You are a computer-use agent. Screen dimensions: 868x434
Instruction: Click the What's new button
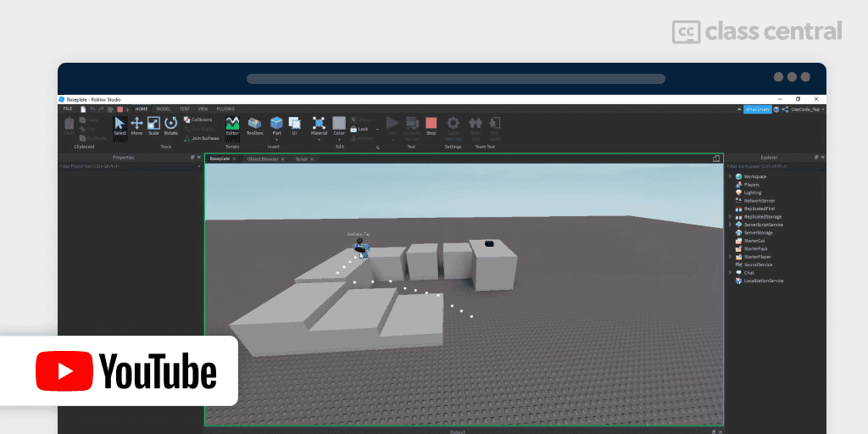[x=757, y=109]
